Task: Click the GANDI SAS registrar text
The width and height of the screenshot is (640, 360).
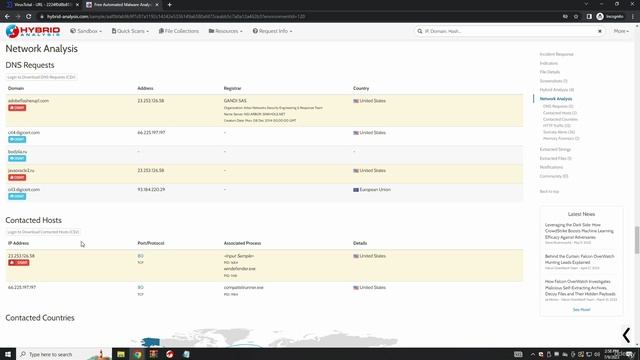Action: (235, 100)
